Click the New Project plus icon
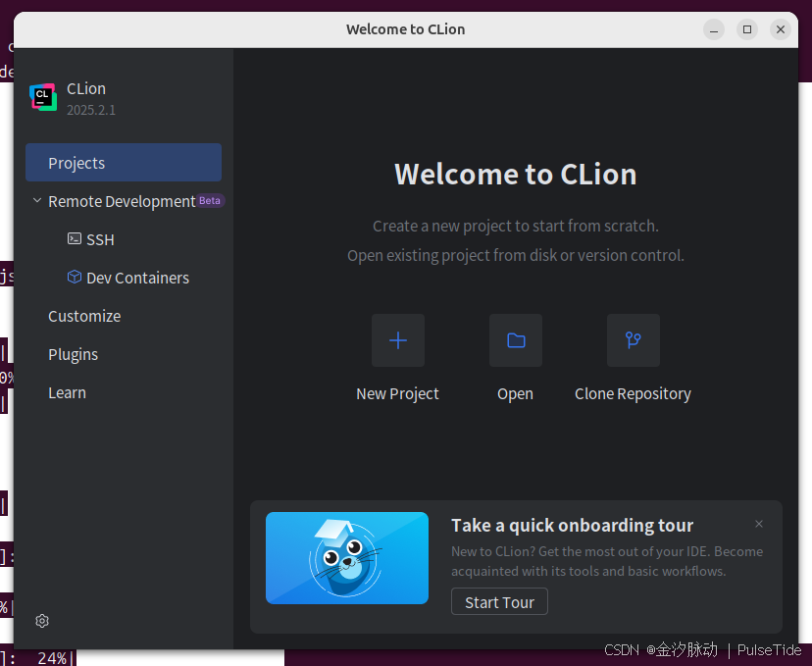 (x=398, y=340)
